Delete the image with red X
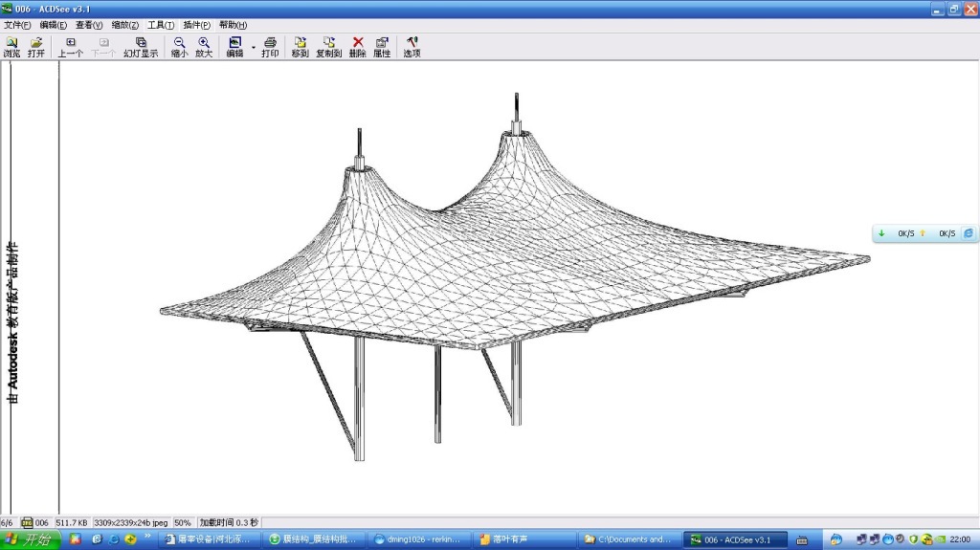The width and height of the screenshot is (980, 550). click(x=358, y=47)
